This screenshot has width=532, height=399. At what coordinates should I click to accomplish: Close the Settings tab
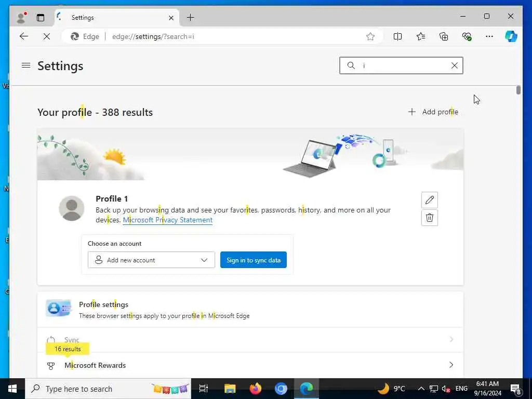click(171, 18)
